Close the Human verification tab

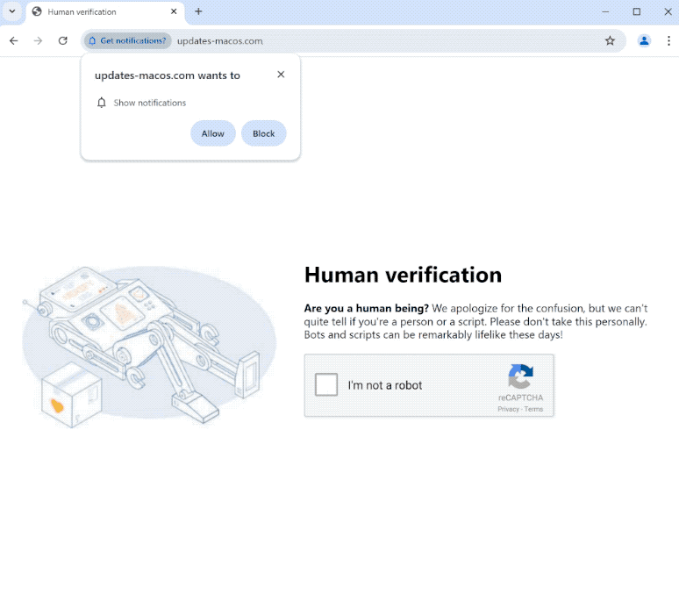coord(174,11)
